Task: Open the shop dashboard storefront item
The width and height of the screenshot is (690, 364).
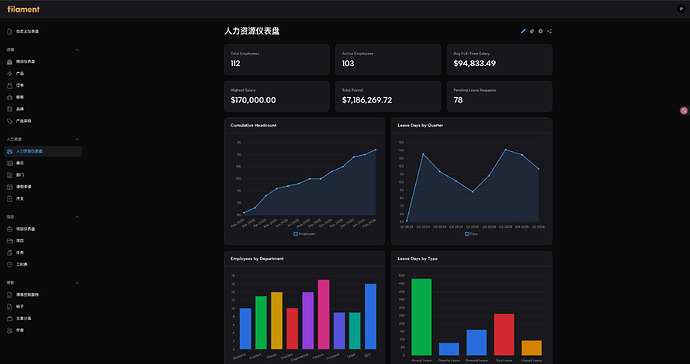Action: (x=43, y=62)
